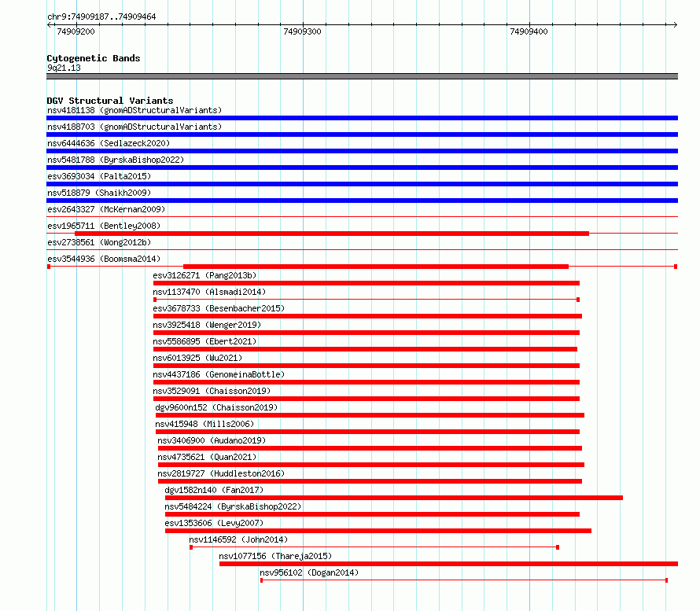700x611 pixels.
Task: Click nsv4437186 (GenomeinaBottle) label
Action: [219, 374]
